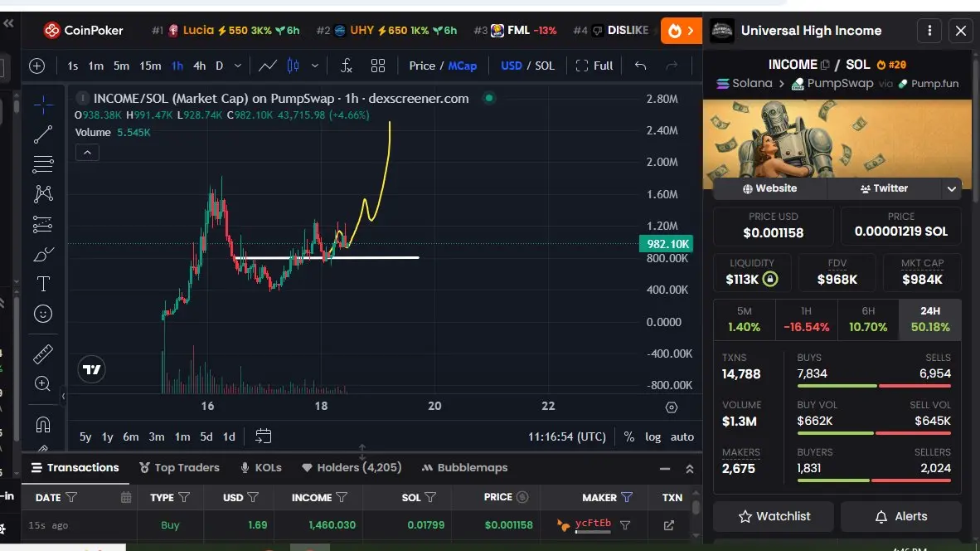980x551 pixels.
Task: Activate the zoom in tool
Action: coord(43,384)
